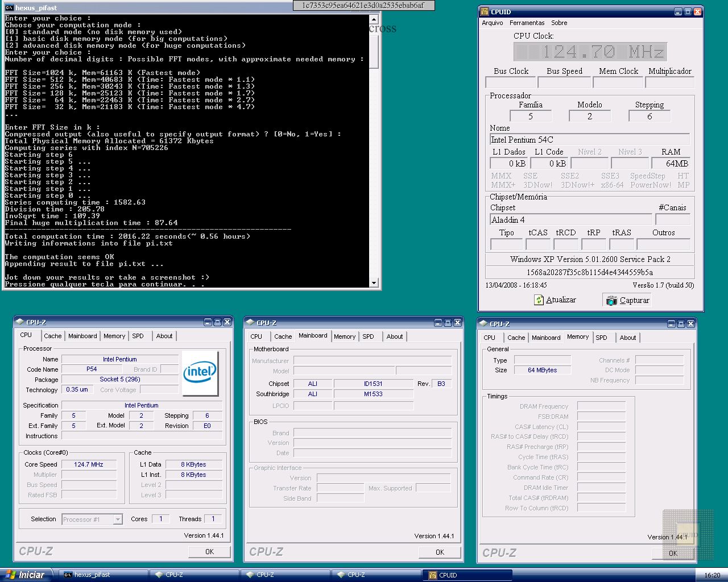Open SPD tab in middle CPU-Z window
This screenshot has height=582, width=728.
coord(369,336)
